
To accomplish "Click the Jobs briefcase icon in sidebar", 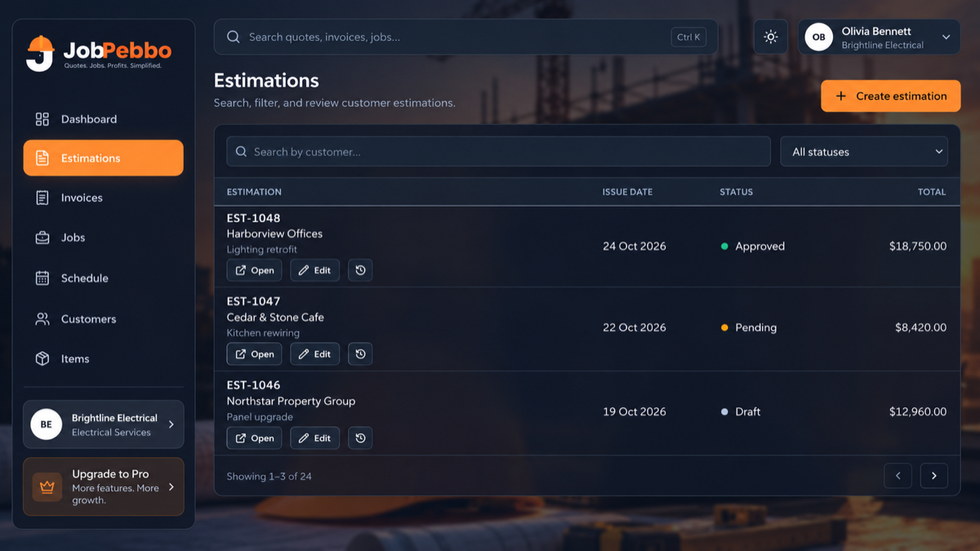I will (42, 238).
